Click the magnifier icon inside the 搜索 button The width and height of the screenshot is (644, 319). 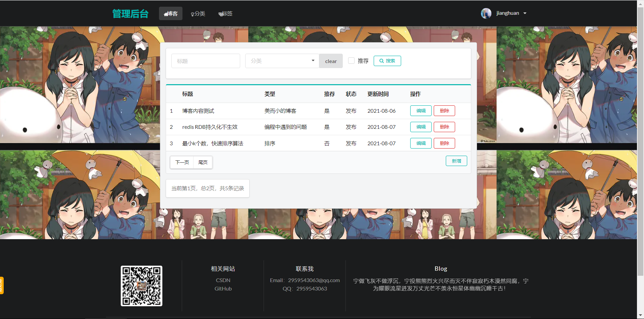click(x=381, y=61)
